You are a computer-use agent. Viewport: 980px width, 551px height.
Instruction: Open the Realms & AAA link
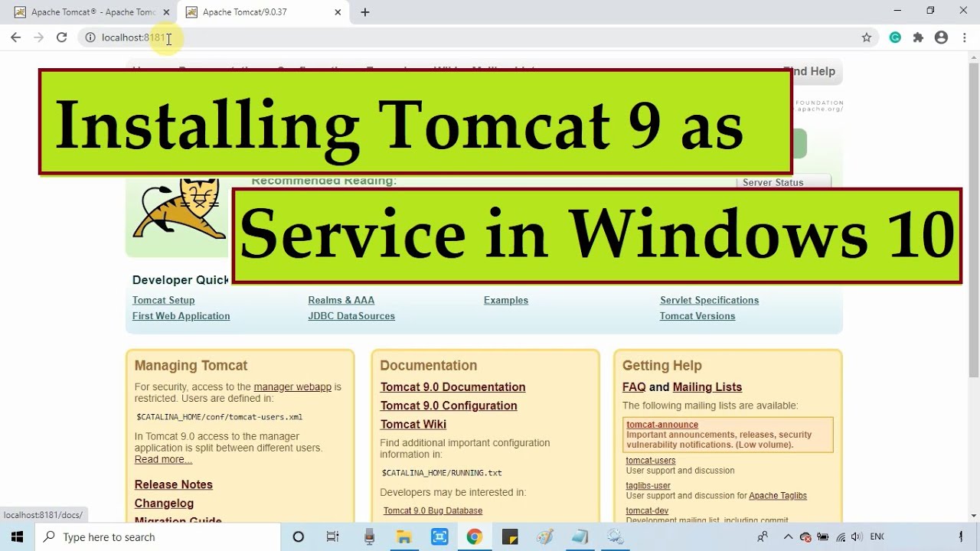(341, 300)
